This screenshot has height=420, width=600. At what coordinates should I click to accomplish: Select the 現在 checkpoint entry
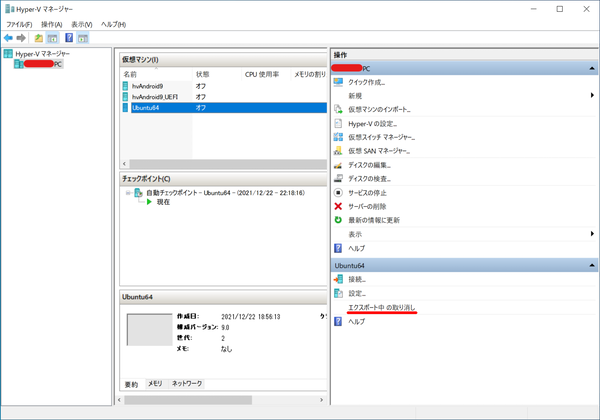click(163, 202)
